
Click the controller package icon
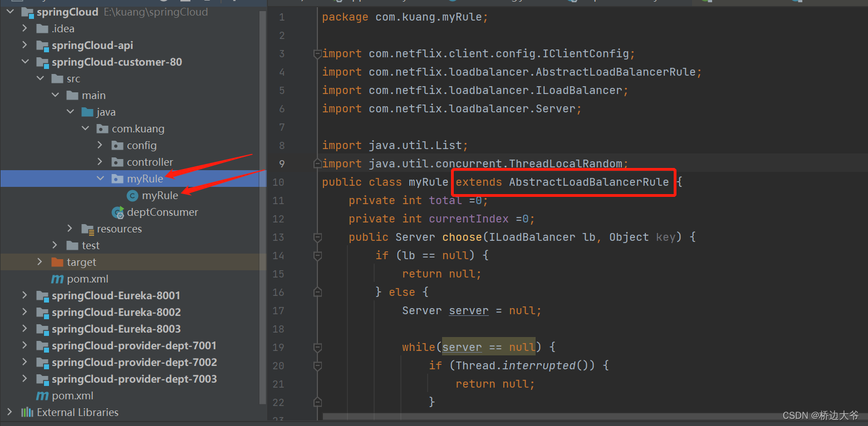coord(117,162)
